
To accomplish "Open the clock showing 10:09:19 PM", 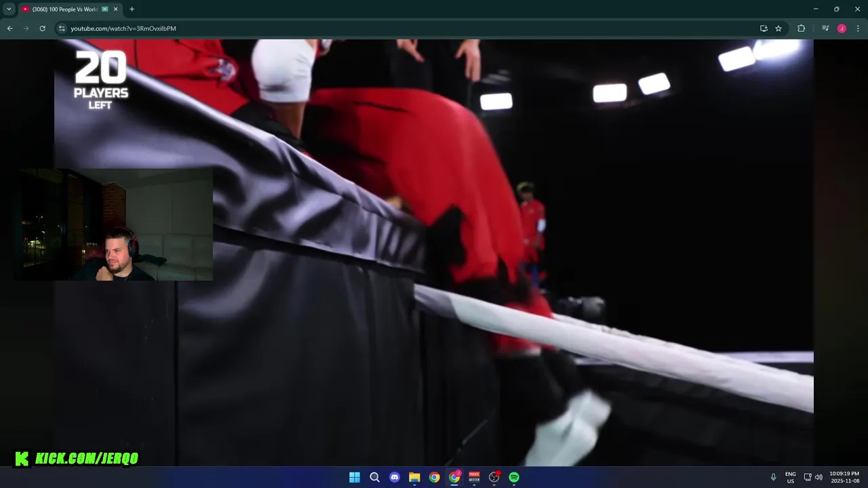I will pos(844,477).
